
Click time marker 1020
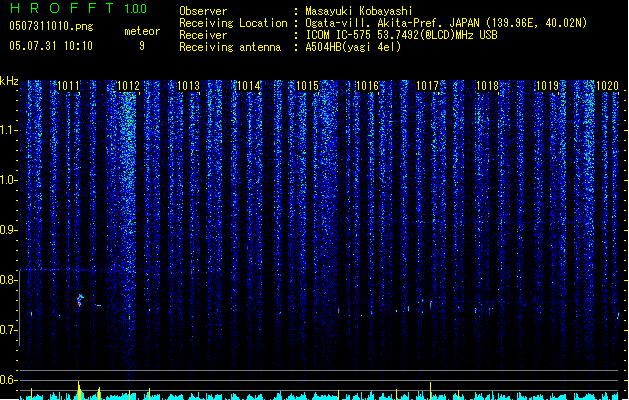(607, 86)
